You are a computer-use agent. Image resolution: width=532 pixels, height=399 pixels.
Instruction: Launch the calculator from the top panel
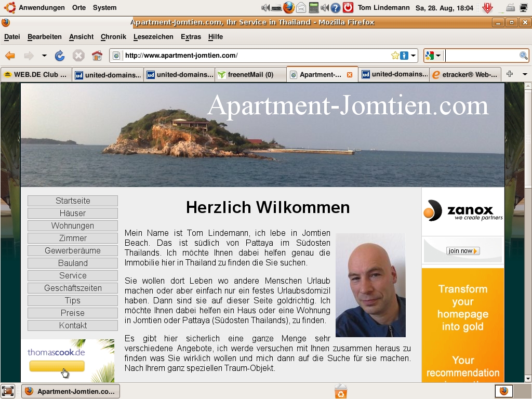tap(314, 7)
